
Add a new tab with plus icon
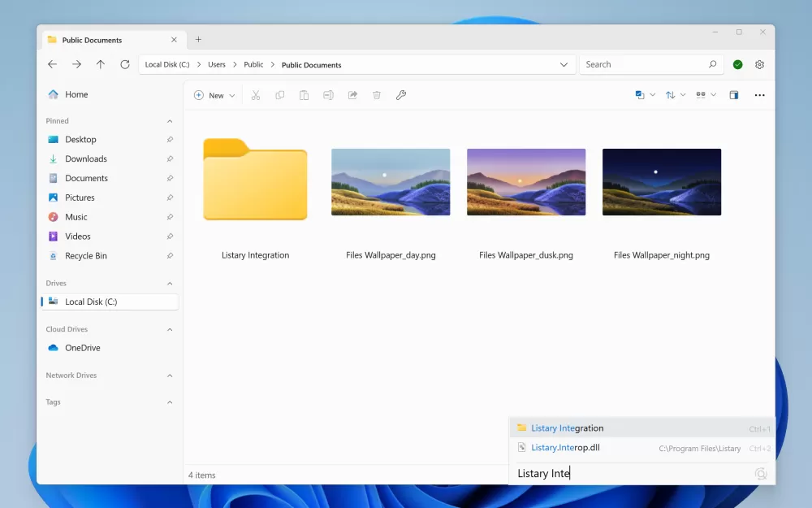198,39
